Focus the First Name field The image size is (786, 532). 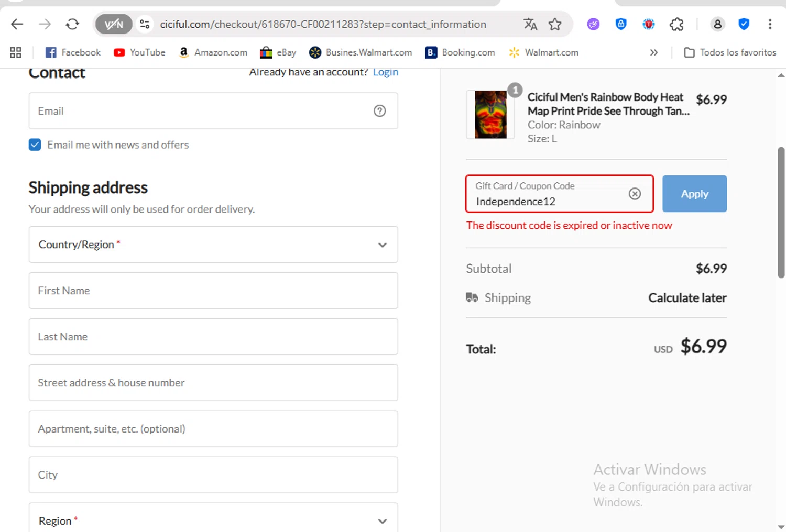pyautogui.click(x=213, y=291)
